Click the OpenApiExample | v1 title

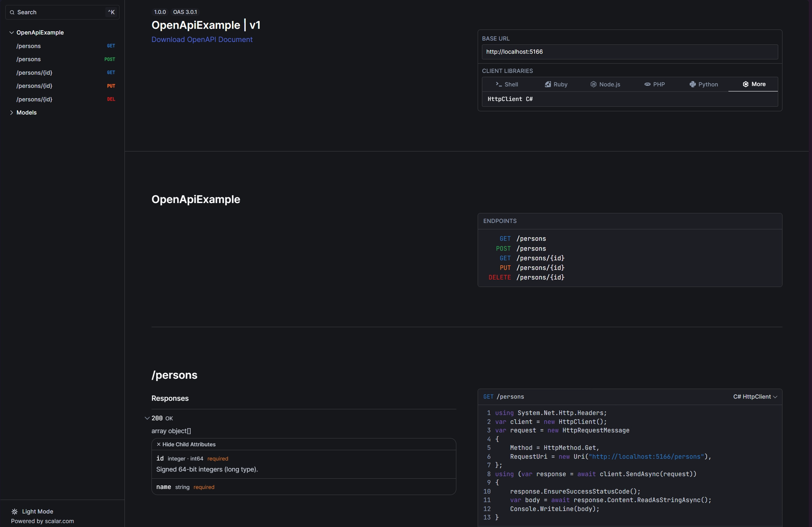(206, 25)
